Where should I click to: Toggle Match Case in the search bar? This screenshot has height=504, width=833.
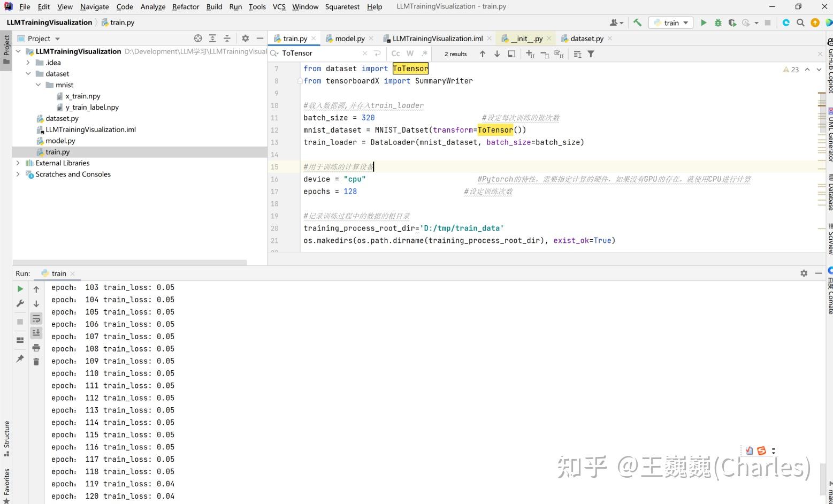395,54
